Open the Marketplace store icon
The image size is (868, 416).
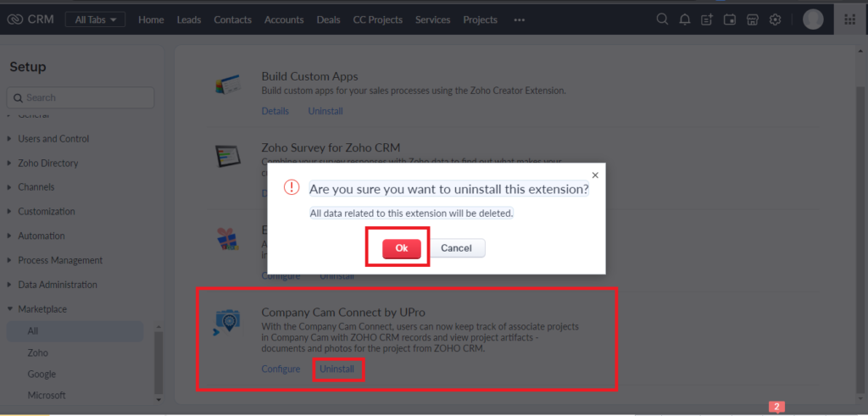[753, 20]
